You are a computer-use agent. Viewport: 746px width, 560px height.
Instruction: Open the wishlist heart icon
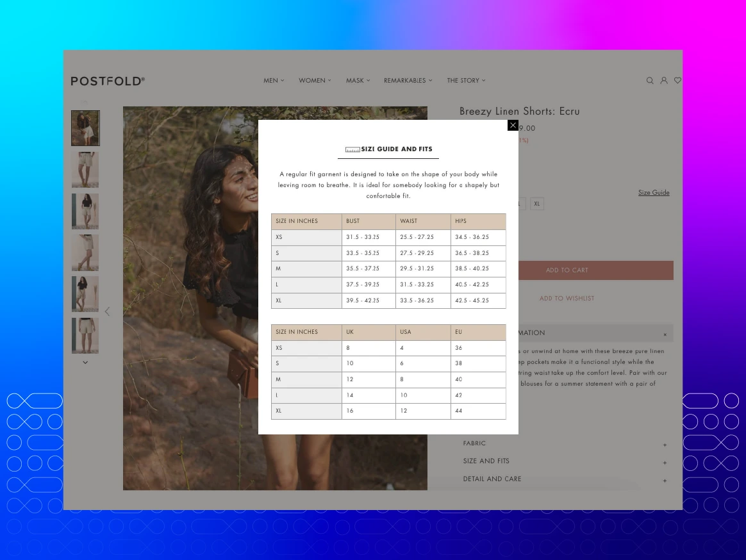(x=677, y=80)
